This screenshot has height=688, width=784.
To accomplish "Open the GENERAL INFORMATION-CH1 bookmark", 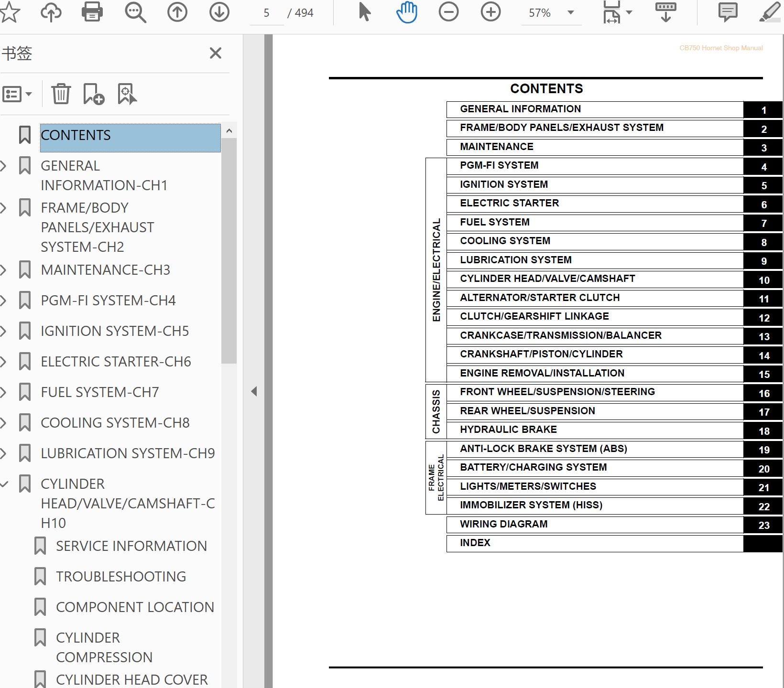I will point(104,175).
